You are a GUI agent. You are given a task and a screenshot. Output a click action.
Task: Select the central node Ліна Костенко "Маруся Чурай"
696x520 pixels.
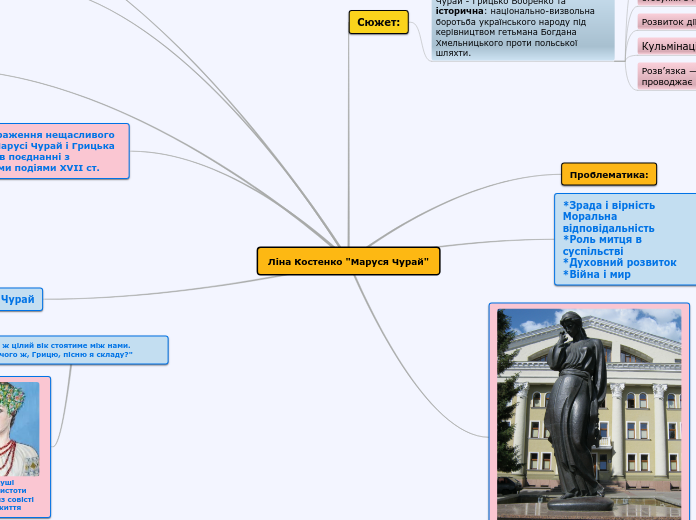pyautogui.click(x=348, y=262)
